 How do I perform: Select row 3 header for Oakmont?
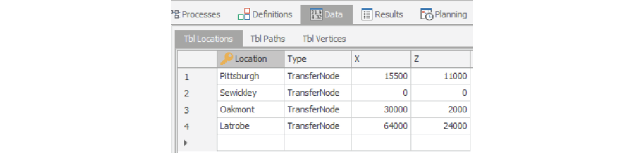tap(197, 110)
